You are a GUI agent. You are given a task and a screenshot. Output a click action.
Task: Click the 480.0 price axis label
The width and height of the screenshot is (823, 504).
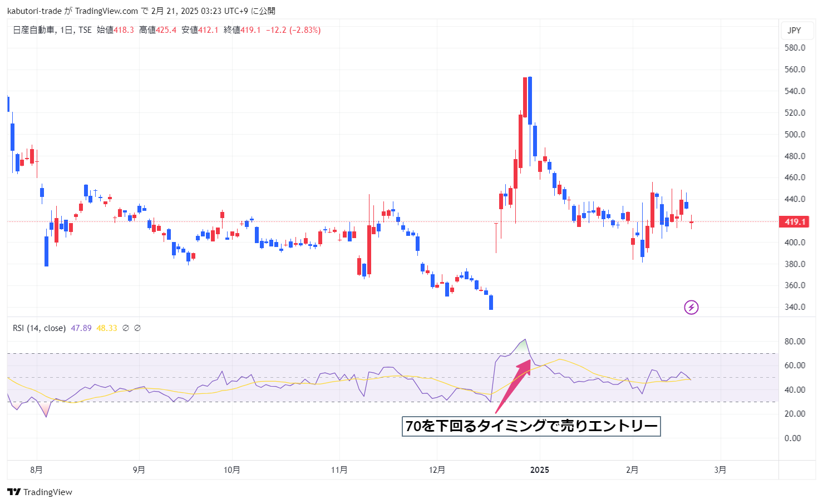[795, 156]
